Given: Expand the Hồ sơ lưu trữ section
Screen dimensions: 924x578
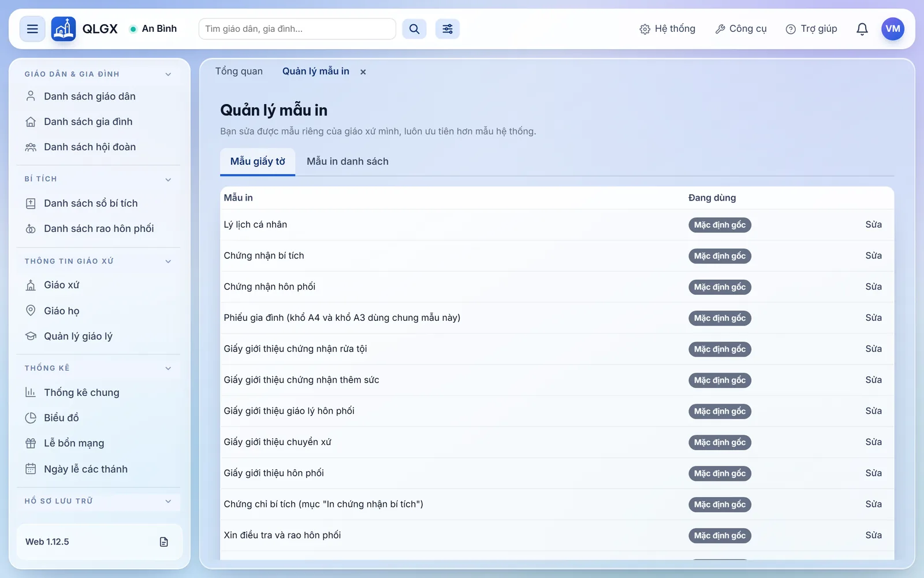Looking at the screenshot, I should (x=168, y=501).
